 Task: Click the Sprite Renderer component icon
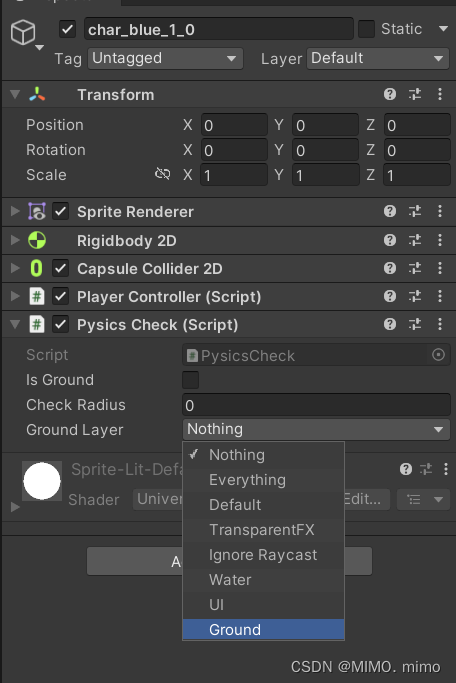click(37, 211)
